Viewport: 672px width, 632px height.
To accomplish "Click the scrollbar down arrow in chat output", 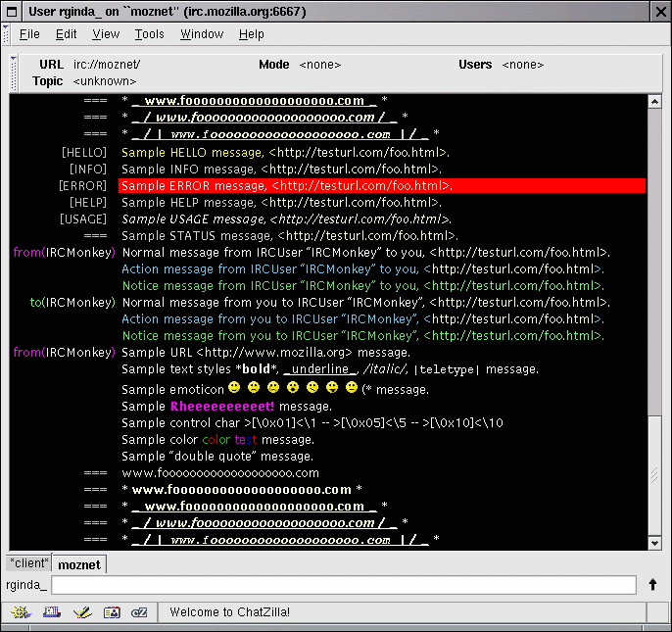I will tap(654, 542).
